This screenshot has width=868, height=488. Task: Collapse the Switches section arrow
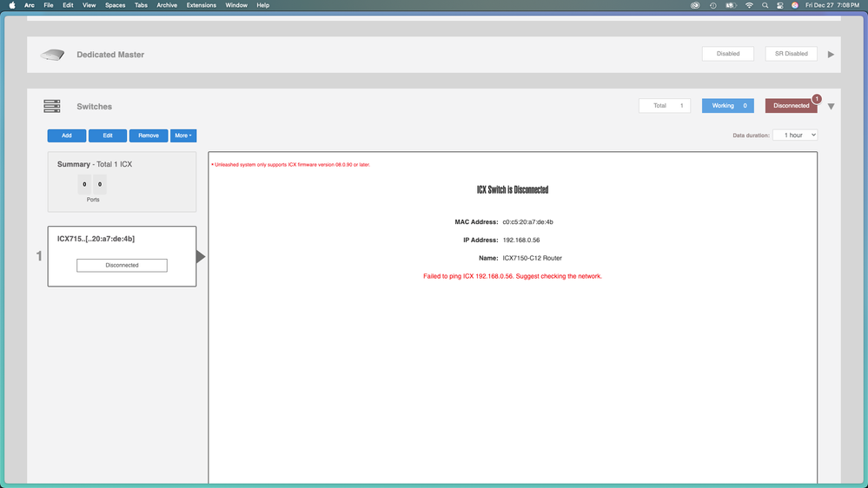(831, 107)
